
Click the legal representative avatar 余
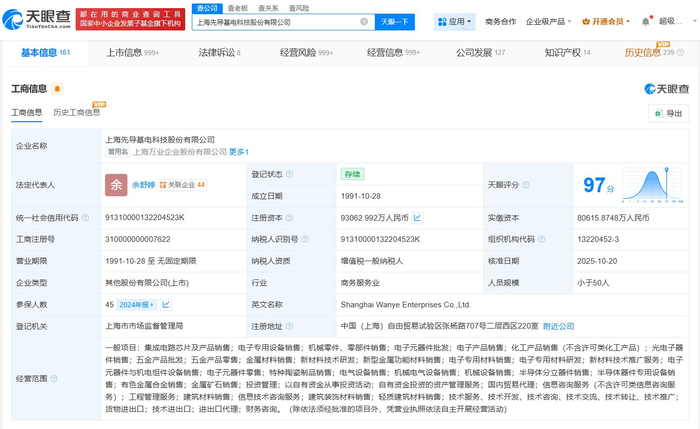(117, 184)
